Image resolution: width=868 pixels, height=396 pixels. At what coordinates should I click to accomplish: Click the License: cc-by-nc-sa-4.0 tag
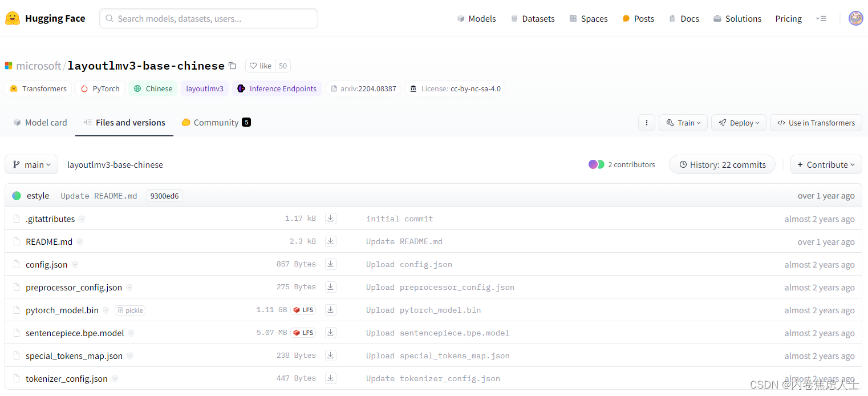[455, 88]
